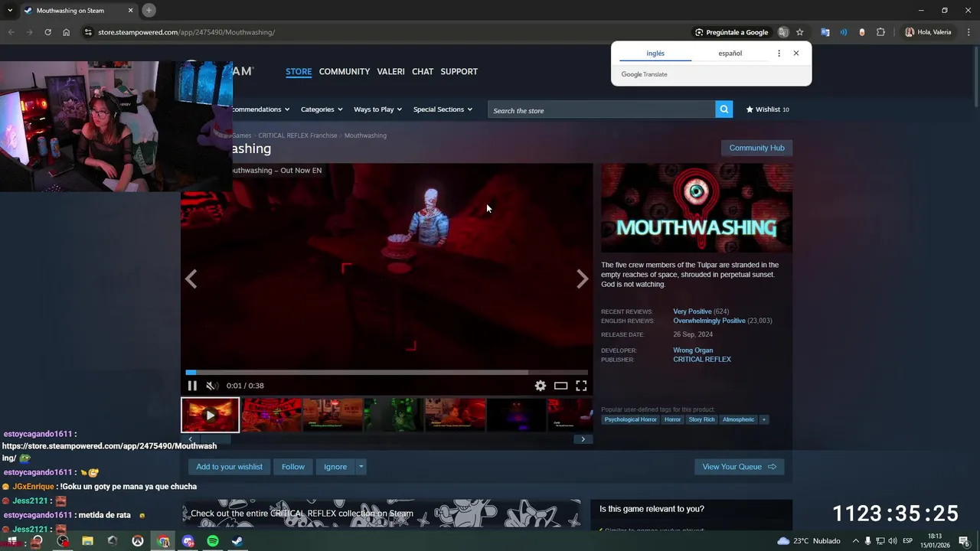This screenshot has width=980, height=551.
Task: Click translate icon in address bar
Action: click(x=783, y=32)
